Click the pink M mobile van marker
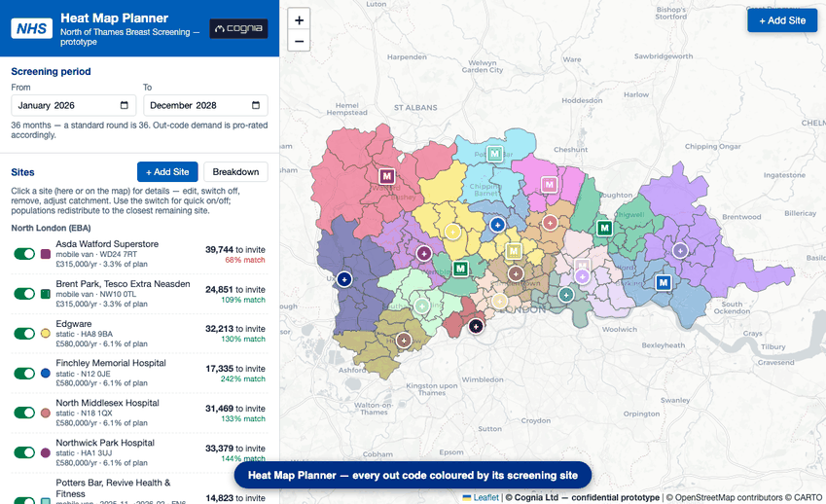Image resolution: width=826 pixels, height=504 pixels. point(550,185)
